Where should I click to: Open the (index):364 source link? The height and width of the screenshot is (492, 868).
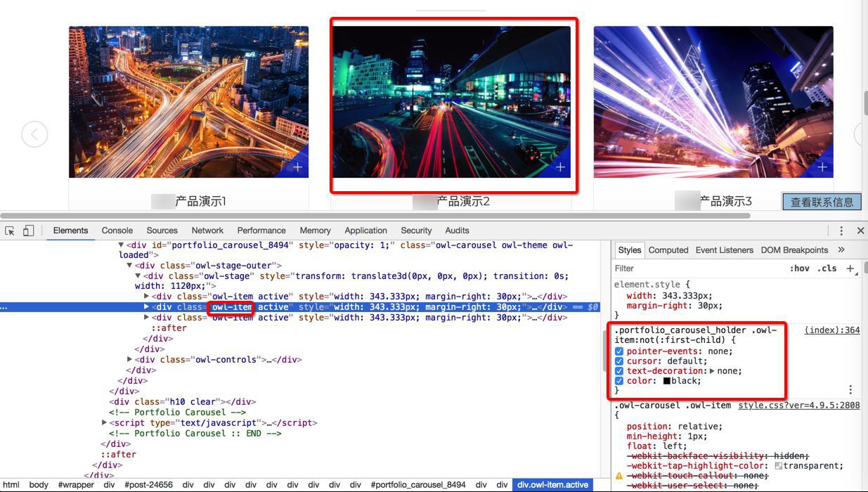pyautogui.click(x=832, y=330)
